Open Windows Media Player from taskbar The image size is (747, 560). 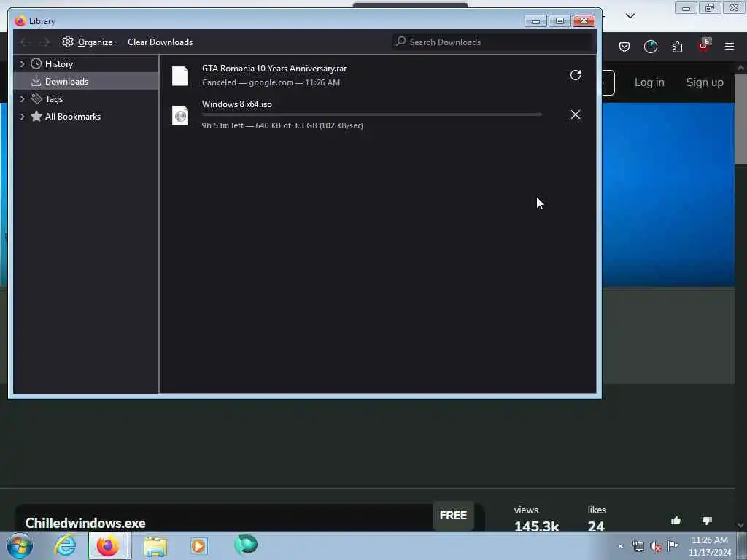199,546
